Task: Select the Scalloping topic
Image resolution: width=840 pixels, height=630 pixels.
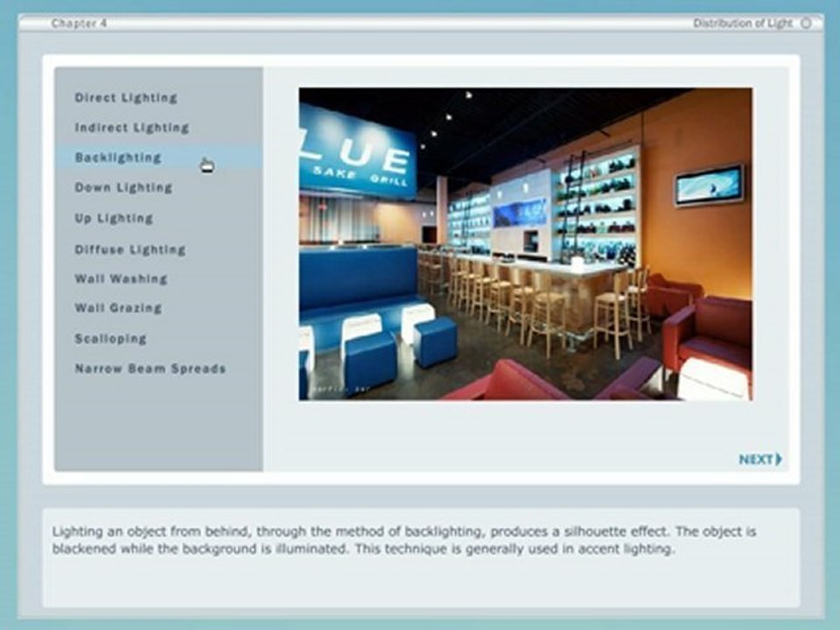Action: (x=110, y=339)
